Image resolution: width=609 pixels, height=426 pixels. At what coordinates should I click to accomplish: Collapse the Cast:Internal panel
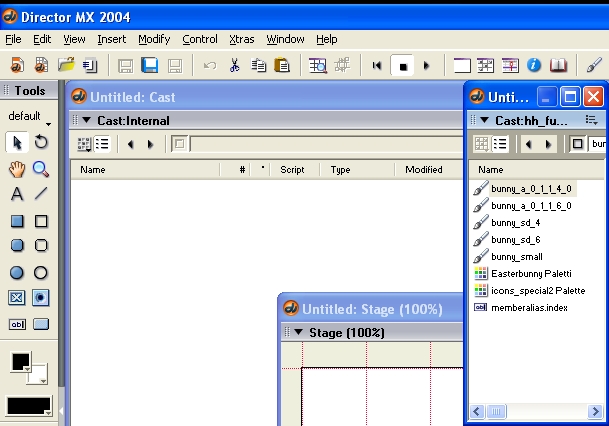[x=87, y=120]
